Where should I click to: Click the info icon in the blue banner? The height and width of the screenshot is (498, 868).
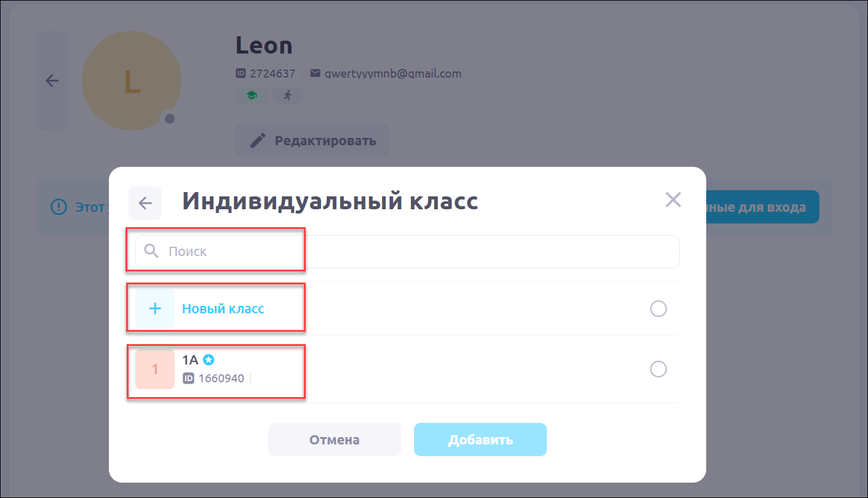click(58, 207)
